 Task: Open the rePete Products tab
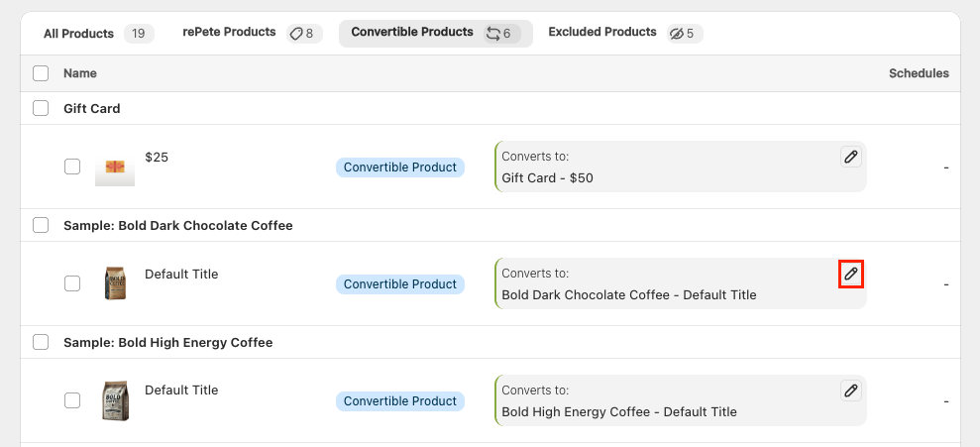click(253, 33)
